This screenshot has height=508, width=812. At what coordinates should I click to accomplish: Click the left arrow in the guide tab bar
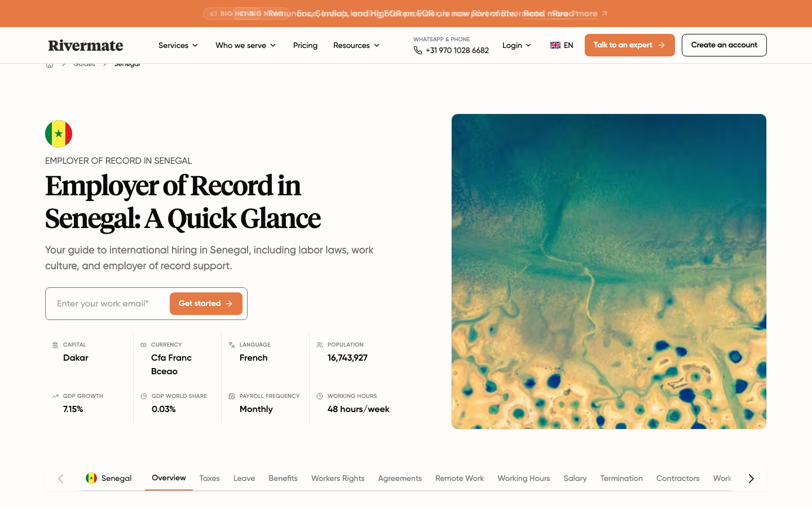click(61, 479)
